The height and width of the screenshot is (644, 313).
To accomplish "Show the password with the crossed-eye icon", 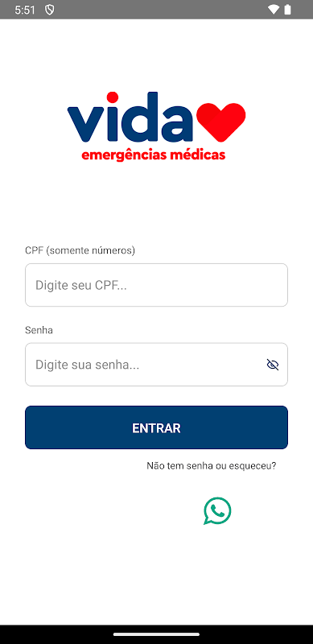I will pyautogui.click(x=272, y=365).
